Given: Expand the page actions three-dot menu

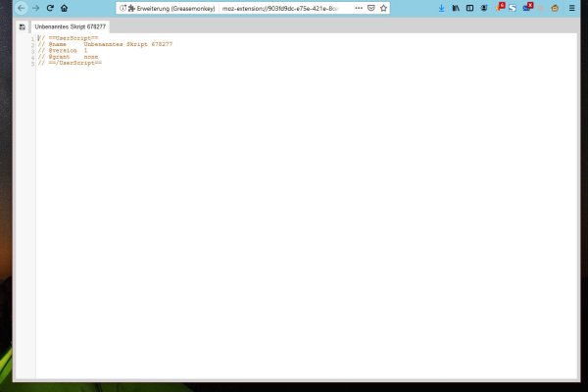Looking at the screenshot, I should 357,8.
